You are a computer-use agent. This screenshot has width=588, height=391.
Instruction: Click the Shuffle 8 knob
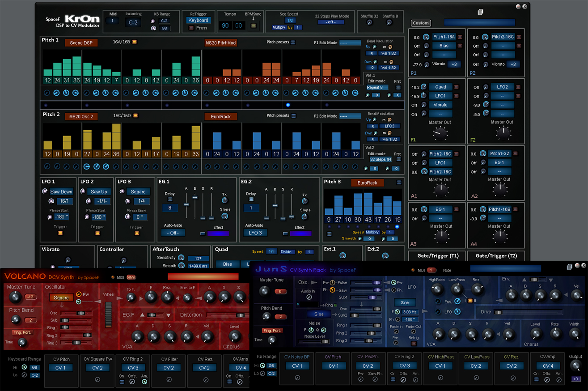(390, 22)
